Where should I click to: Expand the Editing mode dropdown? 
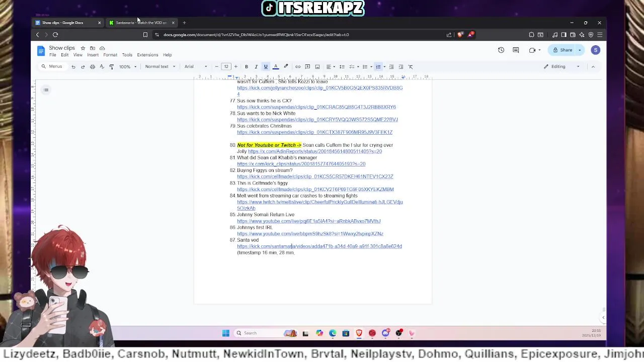[562, 66]
